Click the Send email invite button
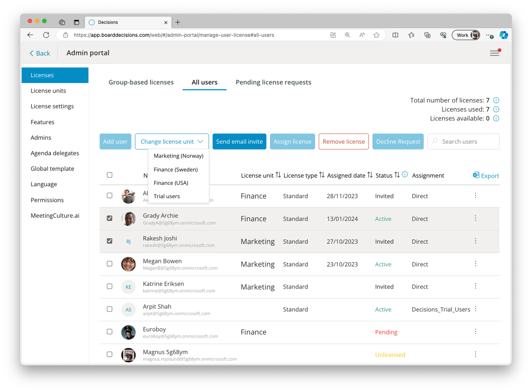532x392 pixels. [x=239, y=141]
